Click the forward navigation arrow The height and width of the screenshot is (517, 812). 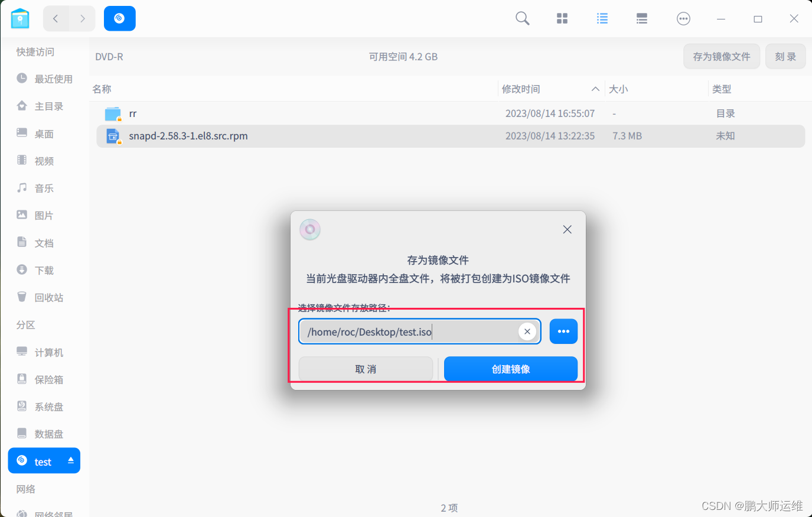tap(83, 18)
